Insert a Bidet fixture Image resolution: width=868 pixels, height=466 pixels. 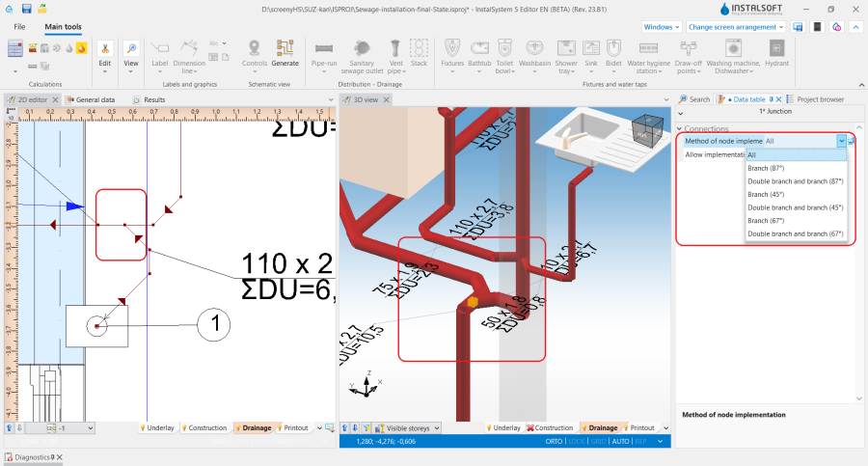[x=613, y=56]
